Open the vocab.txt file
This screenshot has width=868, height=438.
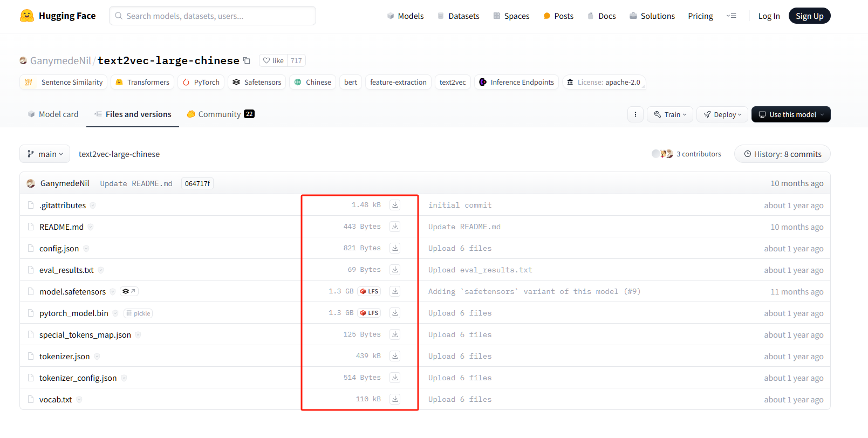56,400
